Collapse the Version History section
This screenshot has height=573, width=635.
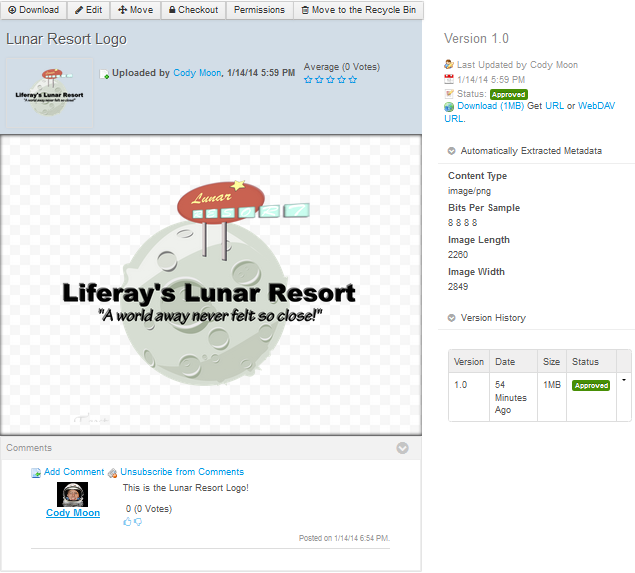coord(451,318)
